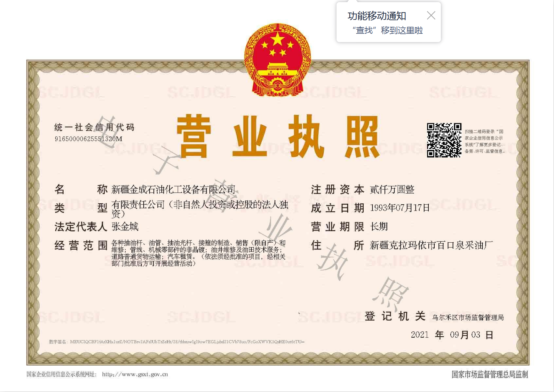Click the national emblem at the top
This screenshot has height=392, width=554.
(x=278, y=60)
